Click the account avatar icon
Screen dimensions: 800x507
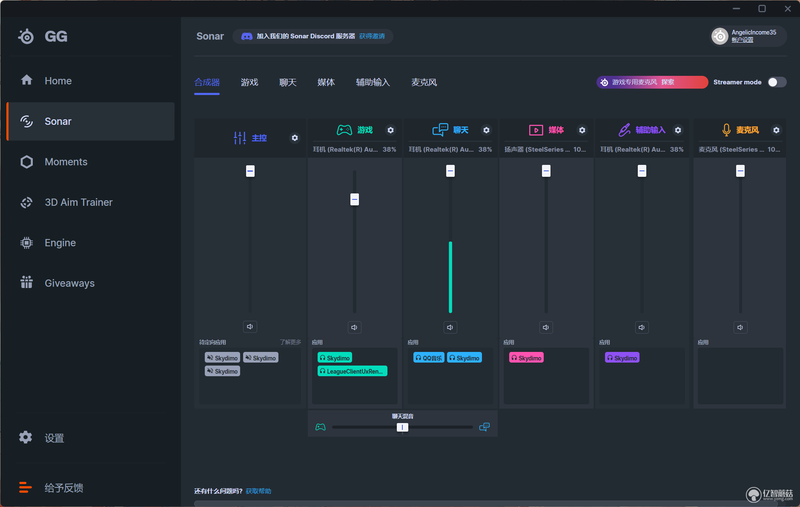click(719, 36)
